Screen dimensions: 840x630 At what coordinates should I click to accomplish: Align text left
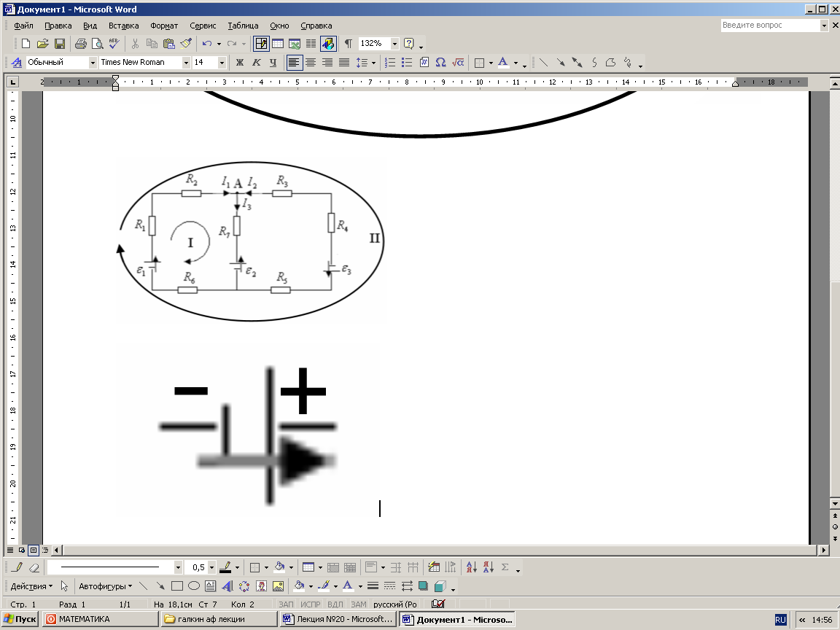(x=294, y=63)
